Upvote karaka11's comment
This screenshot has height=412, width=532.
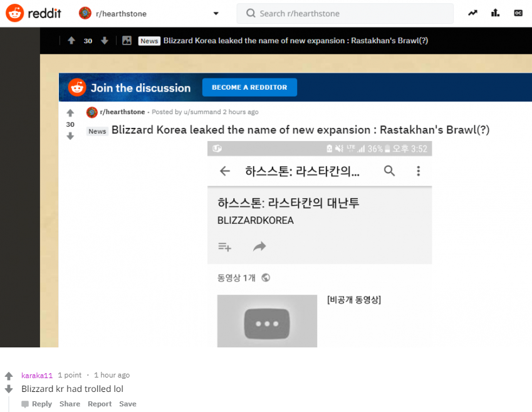click(9, 376)
